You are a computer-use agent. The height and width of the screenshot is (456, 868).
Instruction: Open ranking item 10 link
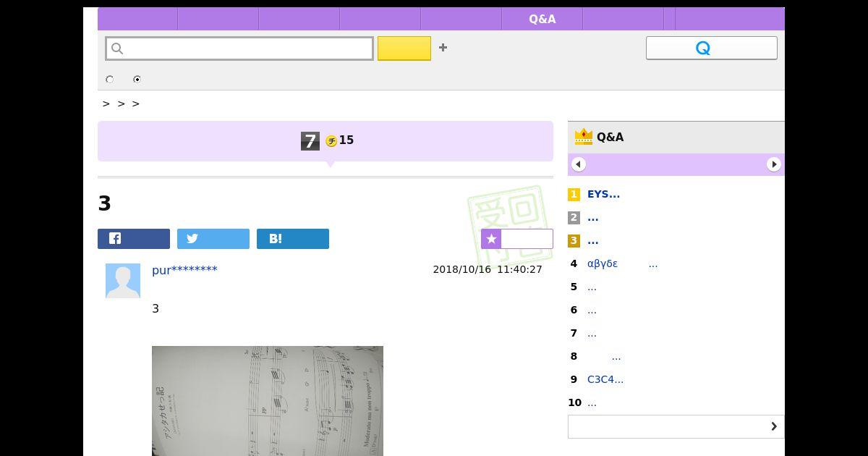coord(592,402)
